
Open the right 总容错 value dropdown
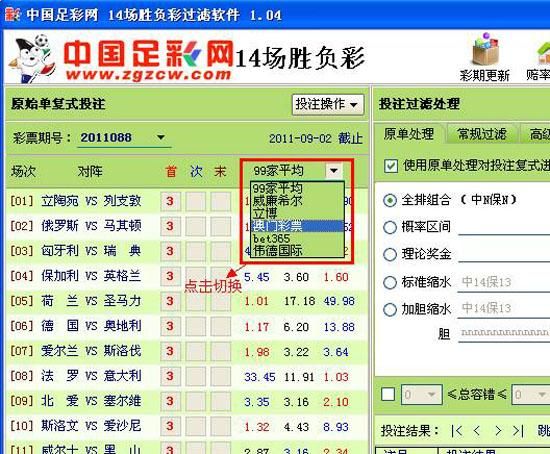[531, 395]
